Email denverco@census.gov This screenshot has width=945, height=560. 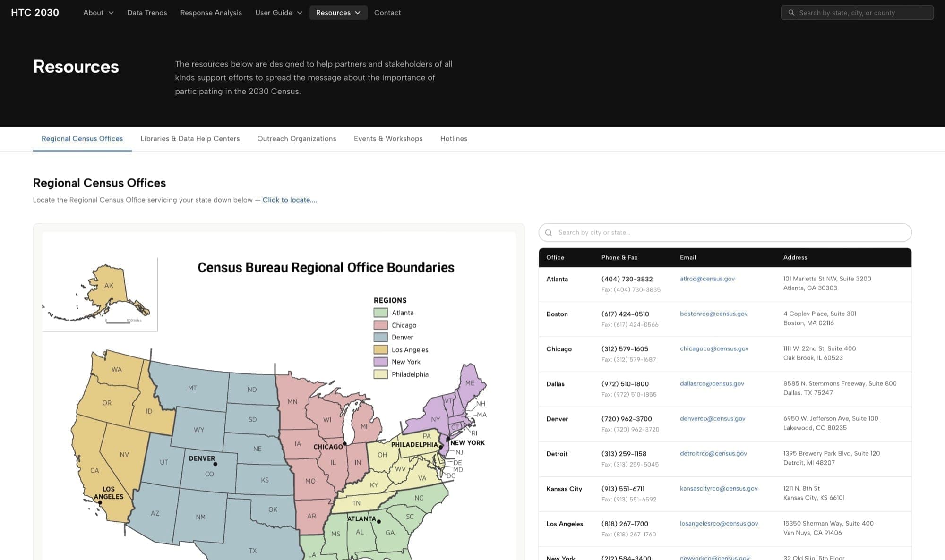click(713, 418)
